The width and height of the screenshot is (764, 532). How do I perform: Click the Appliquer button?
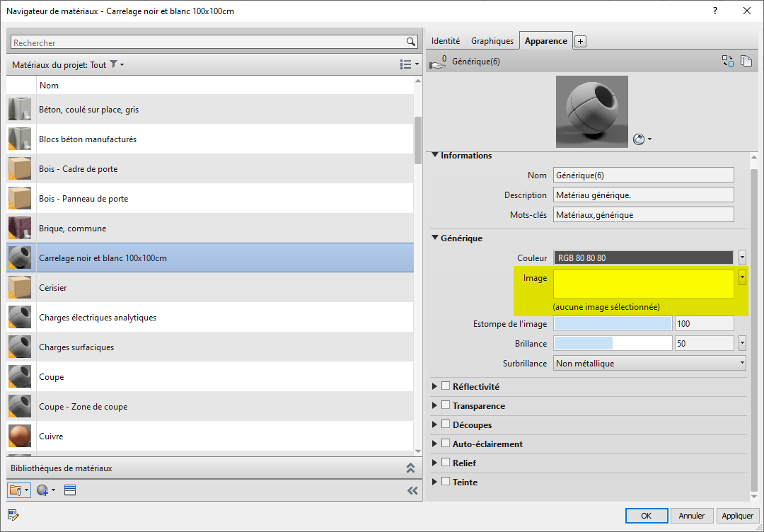737,516
